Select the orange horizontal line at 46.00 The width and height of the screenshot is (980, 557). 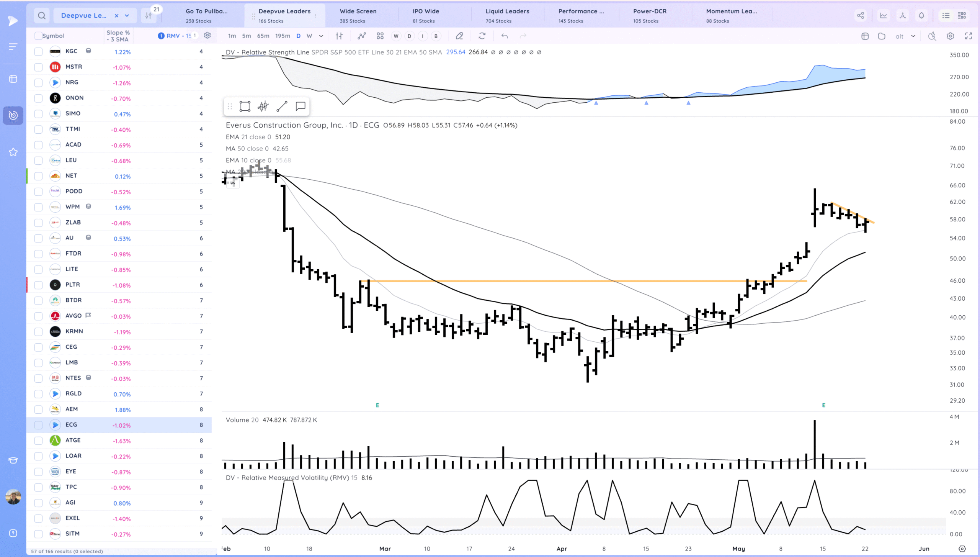click(583, 281)
